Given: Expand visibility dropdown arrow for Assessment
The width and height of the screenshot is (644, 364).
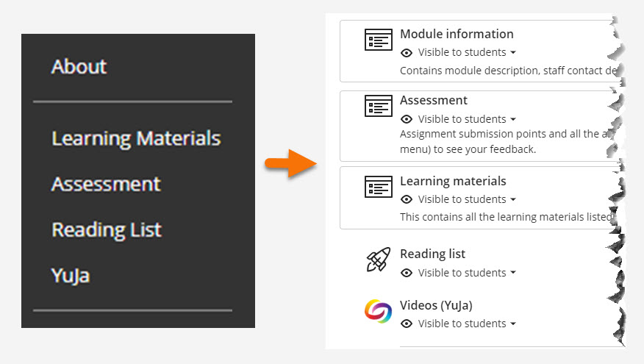Looking at the screenshot, I should [x=513, y=119].
